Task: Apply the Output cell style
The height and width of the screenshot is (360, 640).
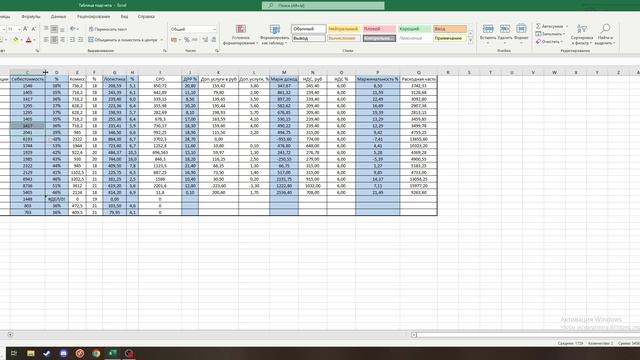Action: 309,38
